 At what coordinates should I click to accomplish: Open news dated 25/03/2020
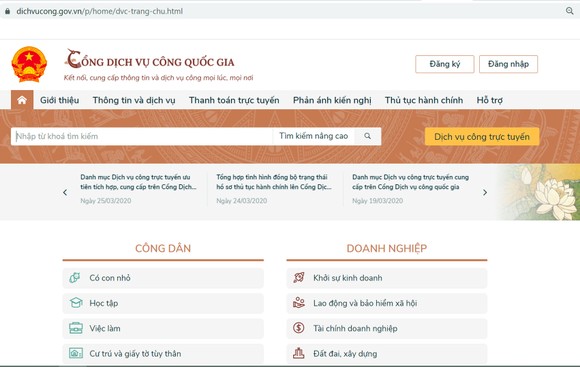[139, 189]
